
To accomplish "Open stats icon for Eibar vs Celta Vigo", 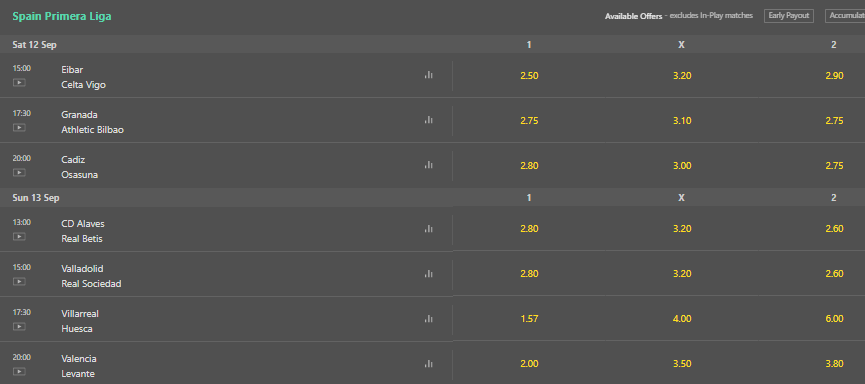I will click(429, 75).
